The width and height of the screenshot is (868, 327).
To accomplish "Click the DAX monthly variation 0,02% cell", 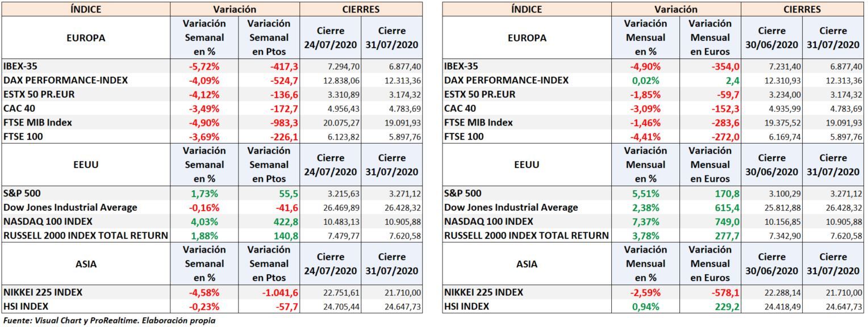I will 645,81.
